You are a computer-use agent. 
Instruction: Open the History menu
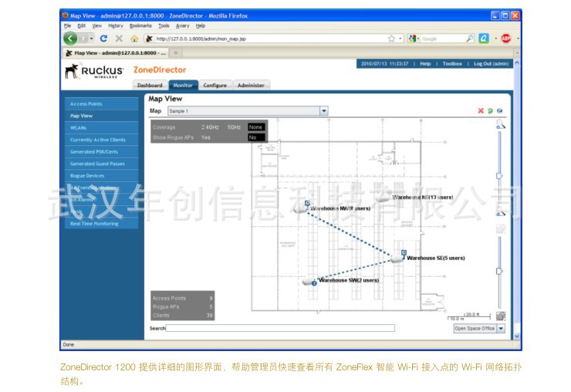tap(116, 26)
